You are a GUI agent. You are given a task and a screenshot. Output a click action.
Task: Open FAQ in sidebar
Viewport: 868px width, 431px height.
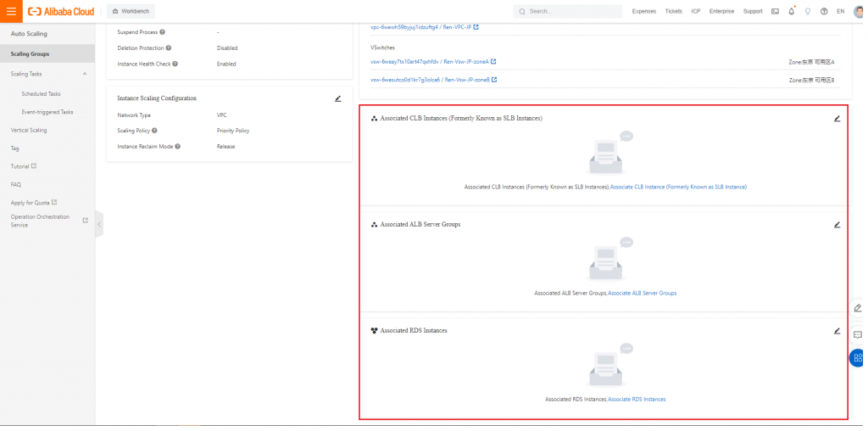coord(16,184)
